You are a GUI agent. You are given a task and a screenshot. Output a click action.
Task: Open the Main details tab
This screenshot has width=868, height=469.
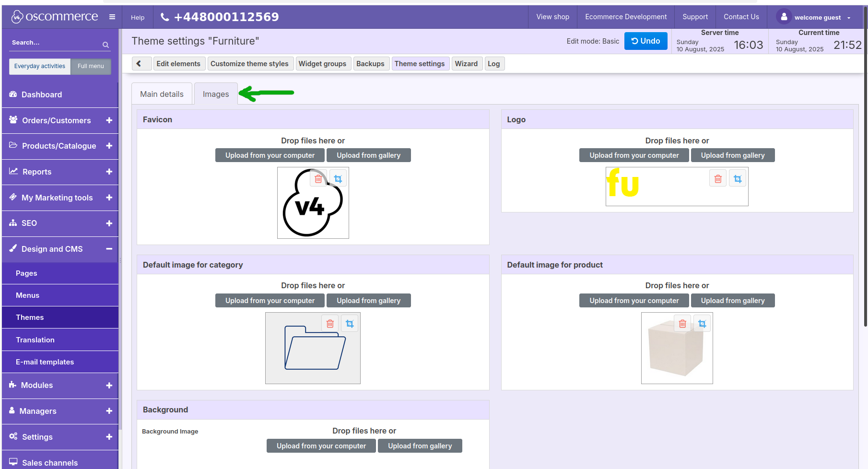(x=162, y=94)
